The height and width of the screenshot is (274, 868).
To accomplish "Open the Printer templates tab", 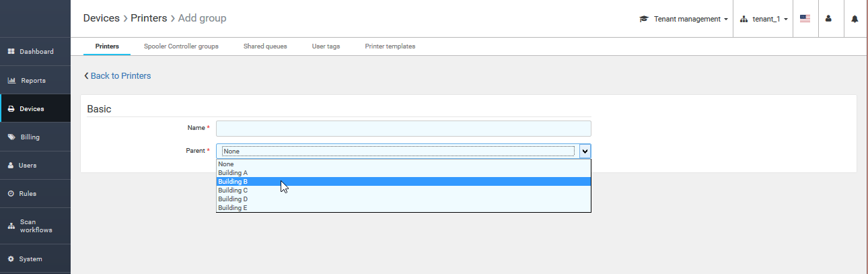I will (390, 46).
